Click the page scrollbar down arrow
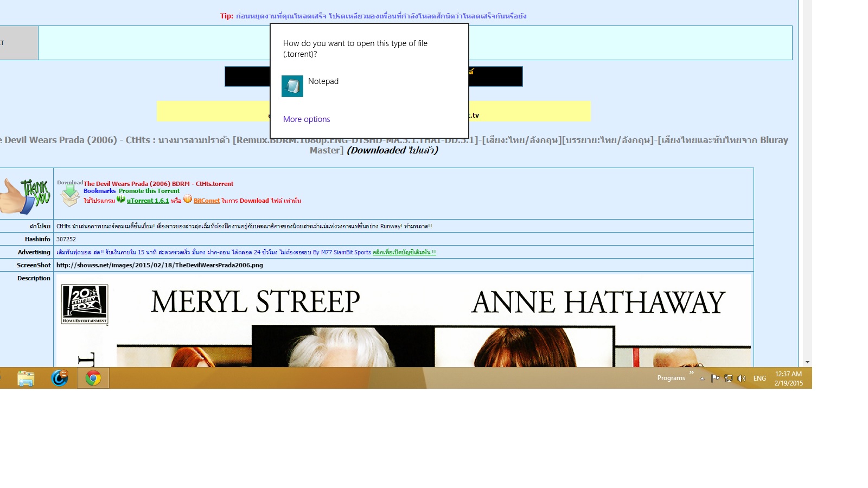 (807, 362)
